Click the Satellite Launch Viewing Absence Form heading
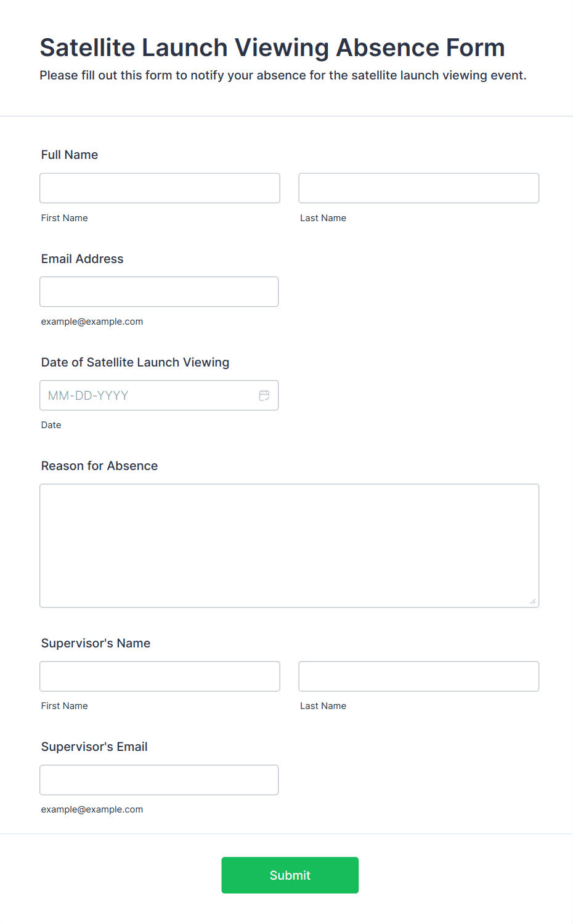Screen dimensions: 573x924 coord(272,47)
